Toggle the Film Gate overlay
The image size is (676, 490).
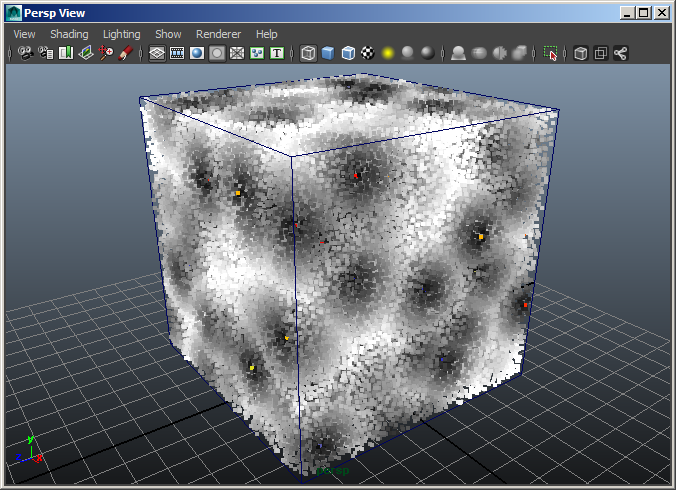[x=177, y=53]
